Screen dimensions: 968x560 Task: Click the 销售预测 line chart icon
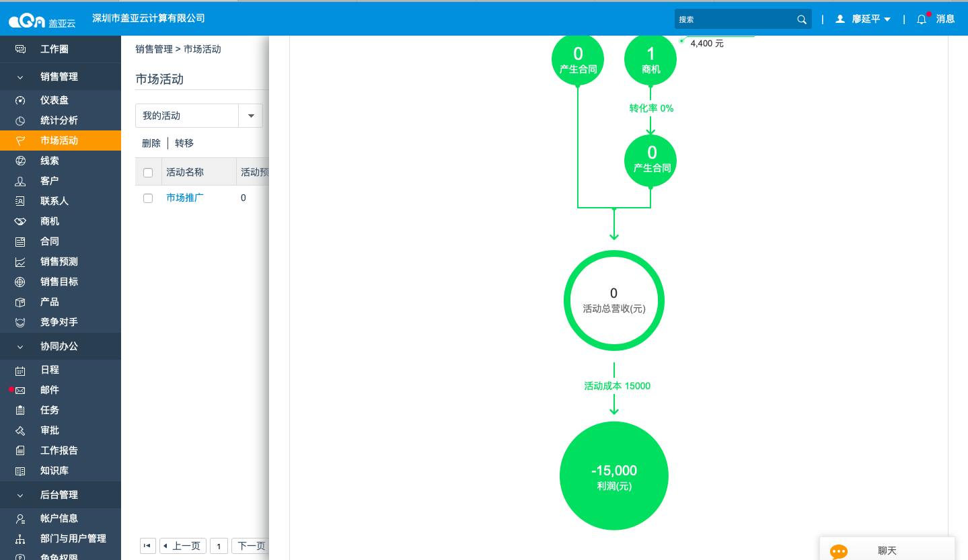20,262
